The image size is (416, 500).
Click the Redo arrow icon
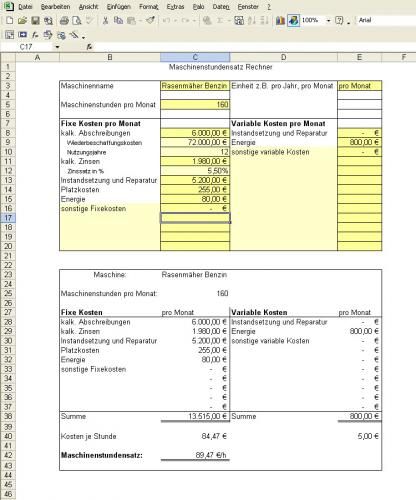(185, 21)
